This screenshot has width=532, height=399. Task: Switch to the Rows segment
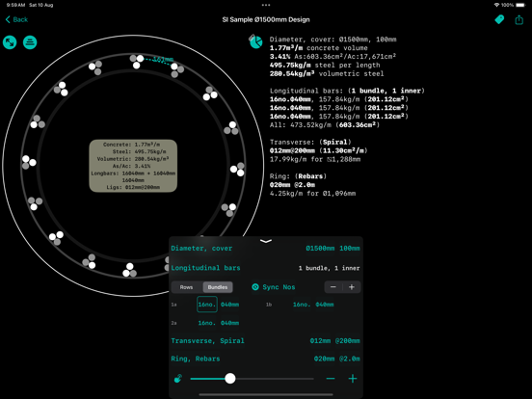coord(186,287)
